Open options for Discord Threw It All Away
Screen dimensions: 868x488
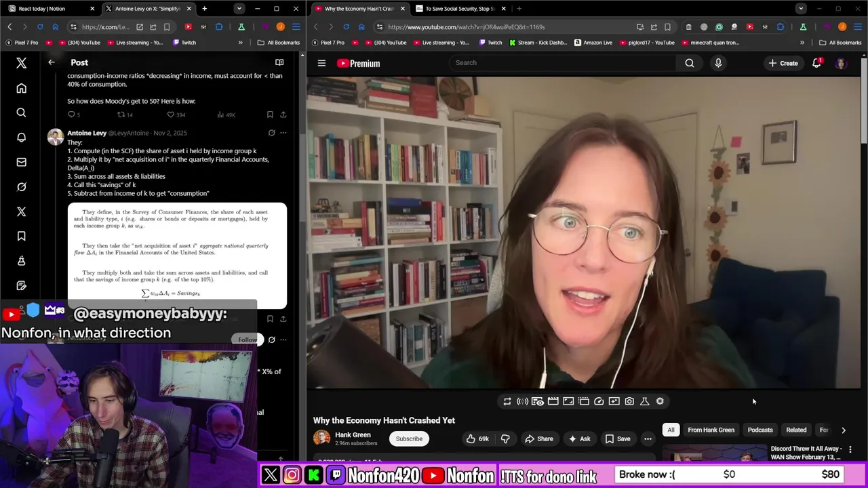click(x=850, y=449)
